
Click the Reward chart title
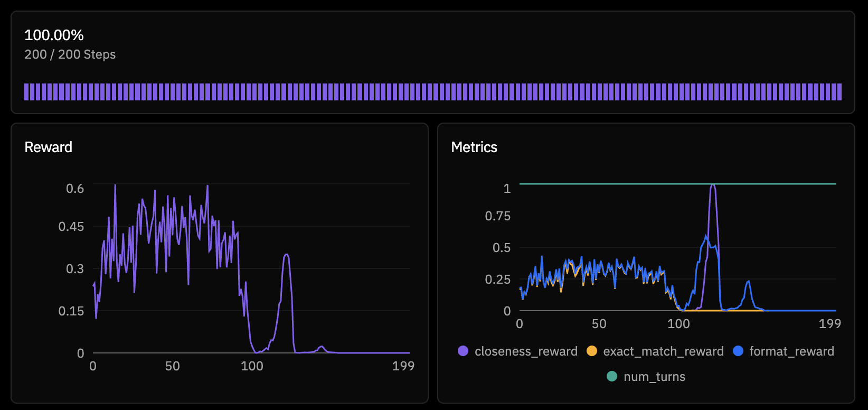click(x=48, y=147)
